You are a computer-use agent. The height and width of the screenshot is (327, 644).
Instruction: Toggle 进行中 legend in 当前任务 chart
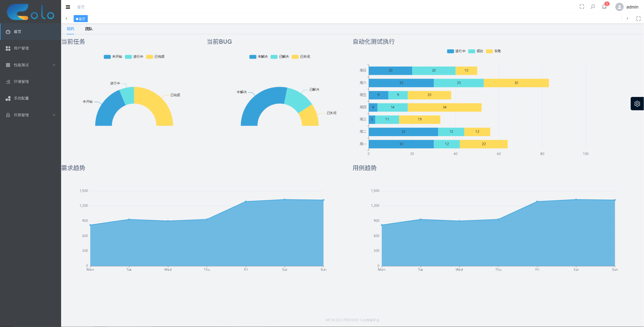[134, 57]
